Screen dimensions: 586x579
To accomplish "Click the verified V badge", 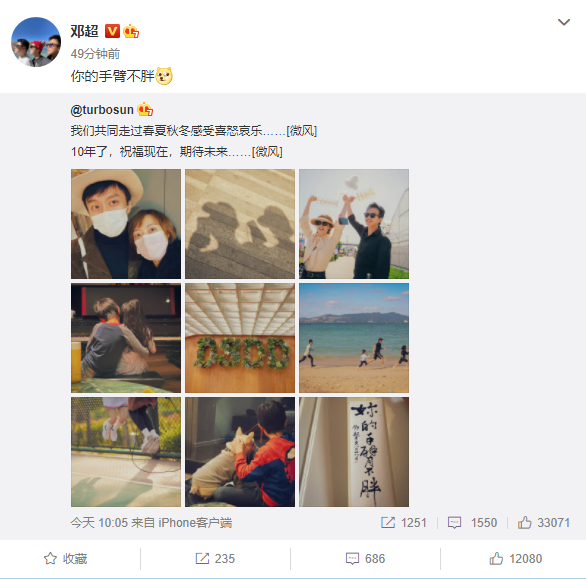I will (x=112, y=31).
